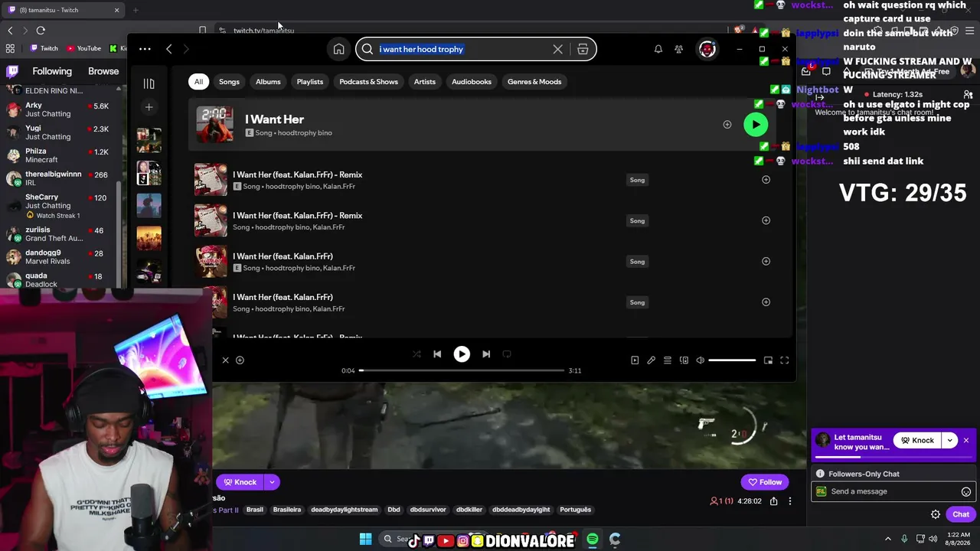Open Arky channel in Twitch sidebar
980x551 pixels.
(x=57, y=109)
